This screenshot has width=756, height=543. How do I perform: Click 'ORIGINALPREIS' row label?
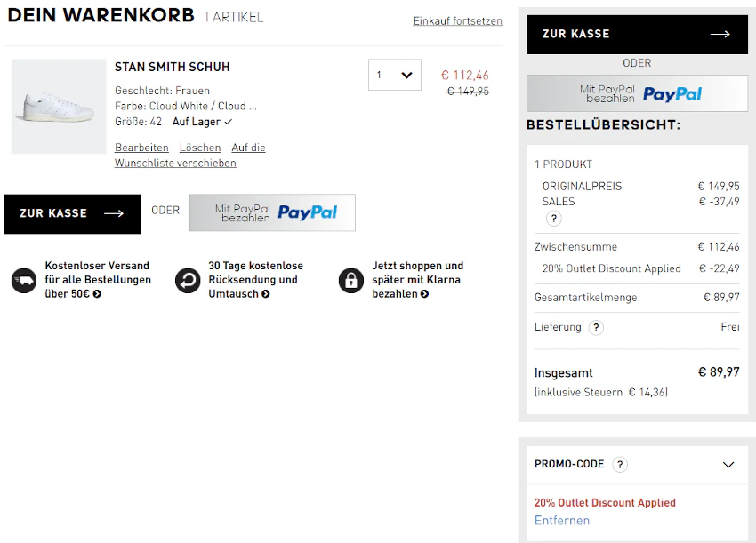(582, 186)
